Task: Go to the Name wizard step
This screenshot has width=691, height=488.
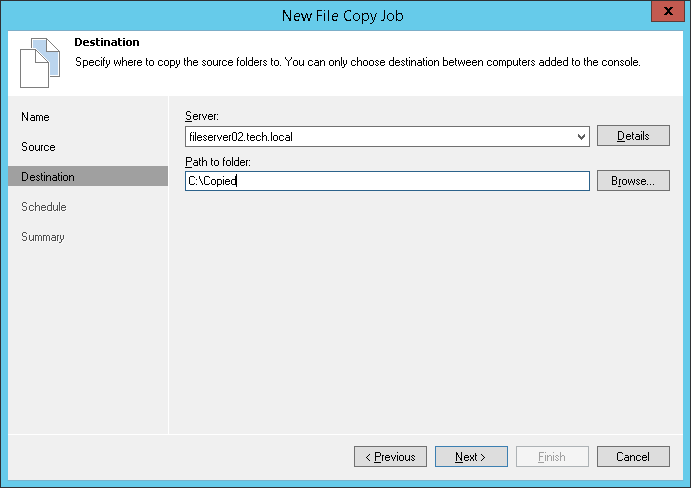Action: click(35, 117)
